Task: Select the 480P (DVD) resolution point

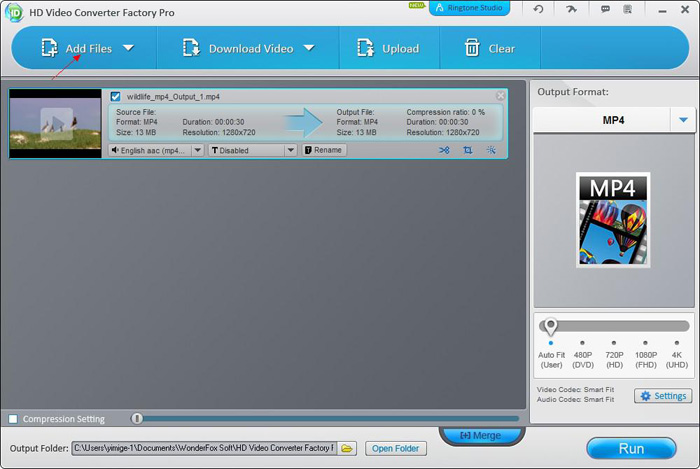Action: pyautogui.click(x=583, y=343)
